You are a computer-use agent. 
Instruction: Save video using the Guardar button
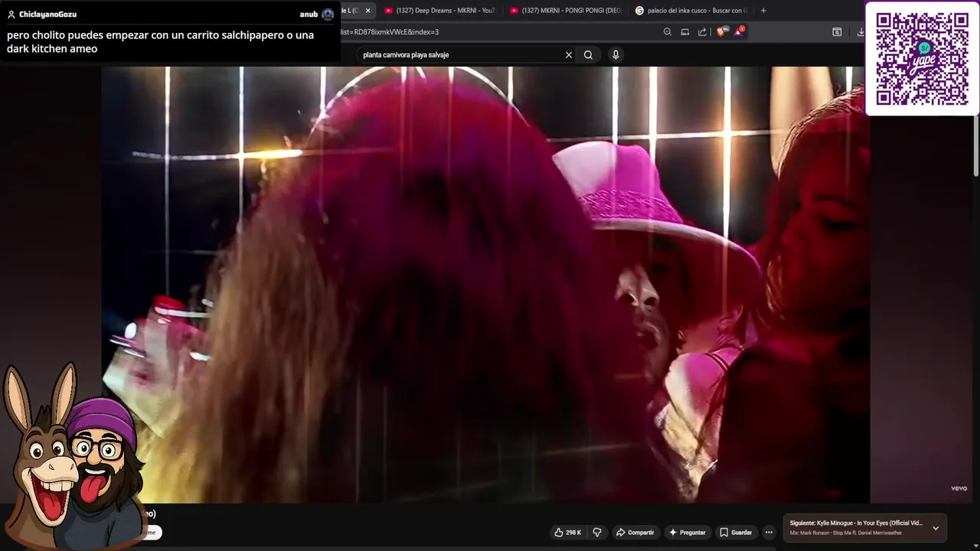(x=736, y=533)
